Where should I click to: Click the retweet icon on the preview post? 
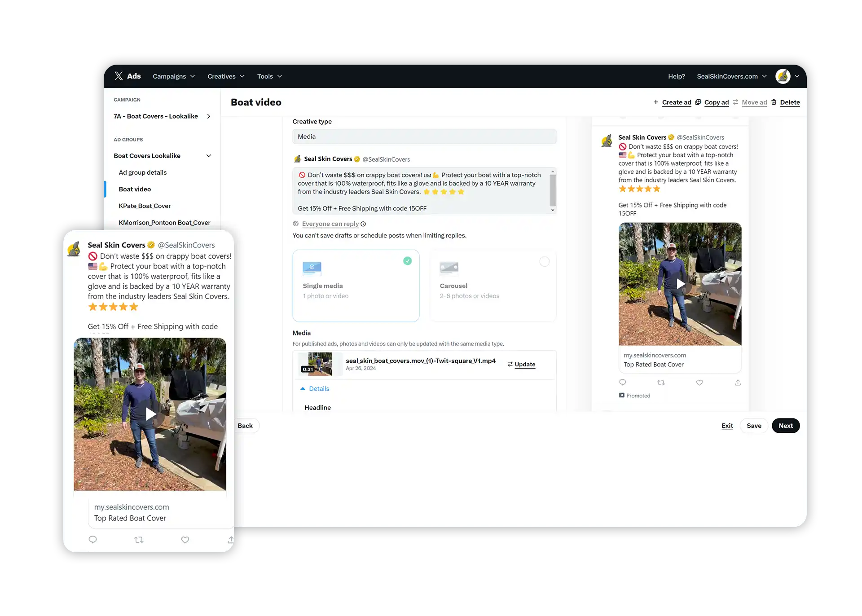pos(661,383)
